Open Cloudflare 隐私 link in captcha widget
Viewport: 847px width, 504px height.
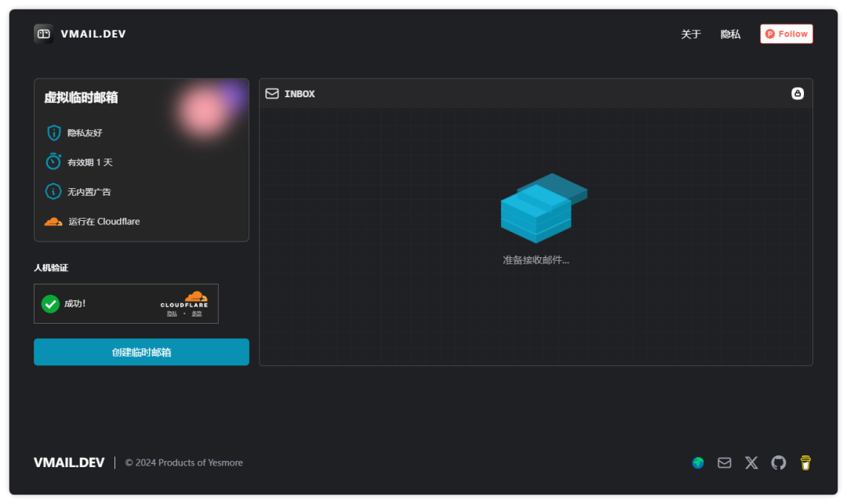(172, 314)
